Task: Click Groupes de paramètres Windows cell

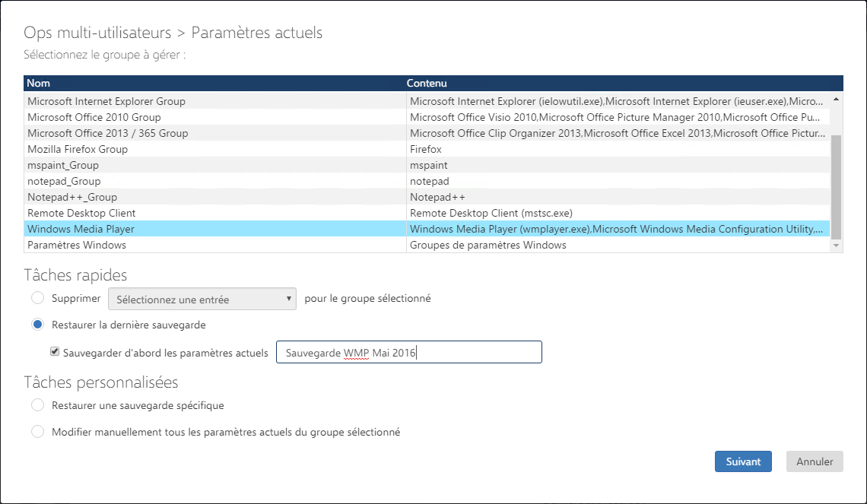Action: point(618,245)
